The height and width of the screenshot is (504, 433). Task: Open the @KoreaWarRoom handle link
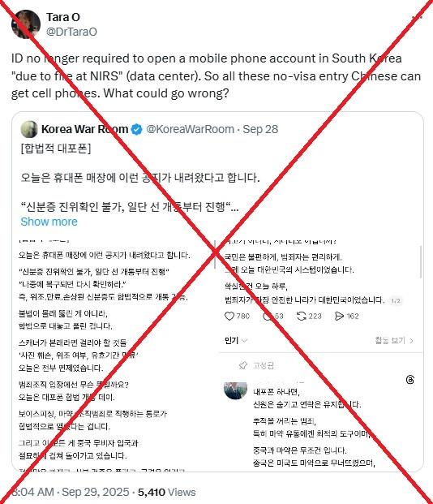(x=191, y=129)
